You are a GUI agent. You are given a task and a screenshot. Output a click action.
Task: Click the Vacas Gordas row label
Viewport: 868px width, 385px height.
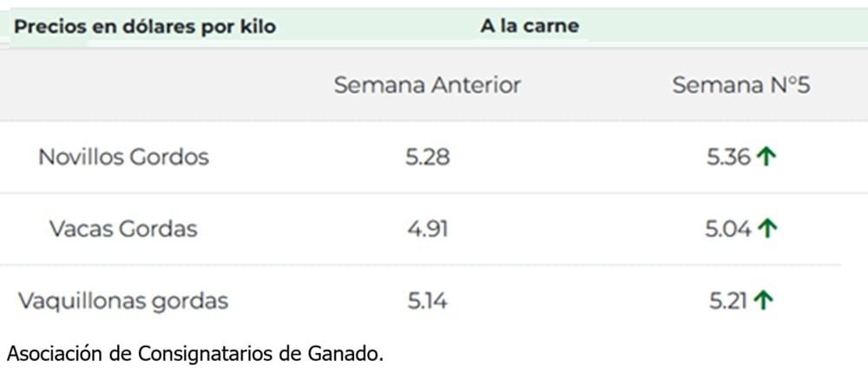pos(123,228)
